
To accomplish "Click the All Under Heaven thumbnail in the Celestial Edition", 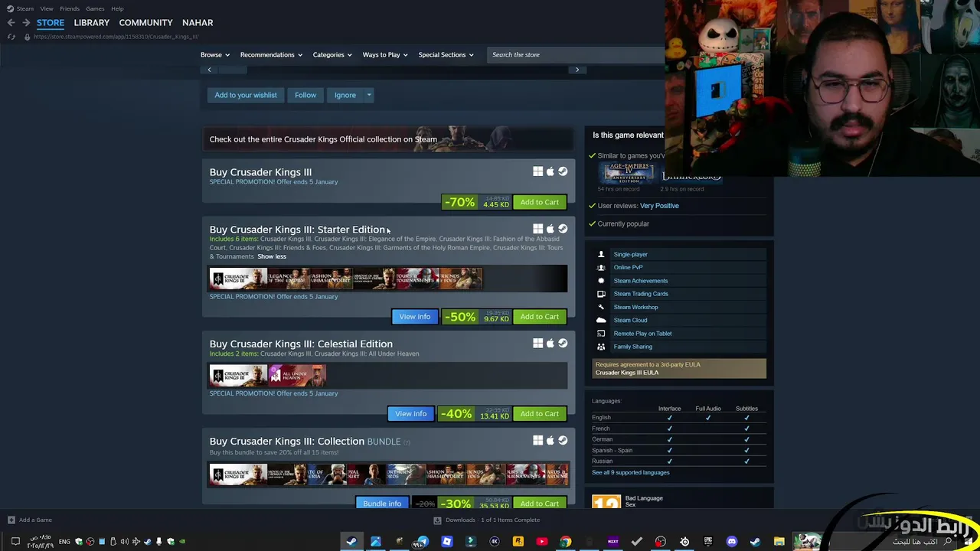I will coord(297,375).
